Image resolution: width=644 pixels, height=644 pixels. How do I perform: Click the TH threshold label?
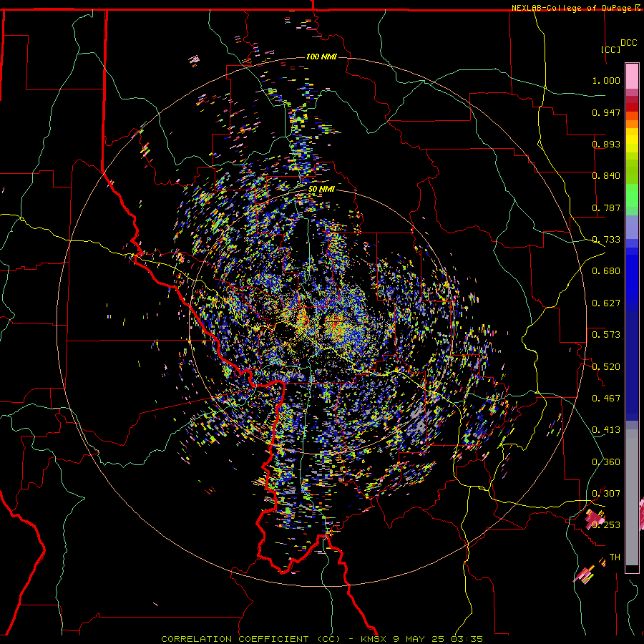pos(615,557)
